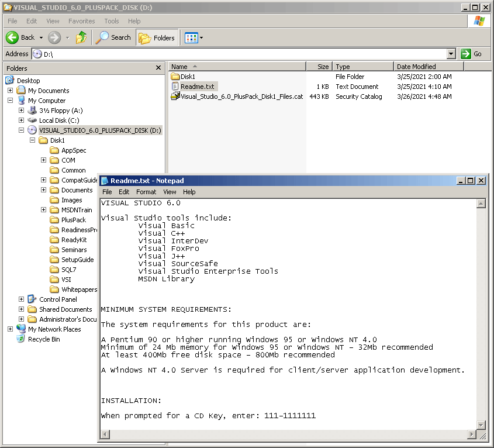Open Notepad's Format menu
Viewport: 494px width, 448px height.
(x=146, y=192)
